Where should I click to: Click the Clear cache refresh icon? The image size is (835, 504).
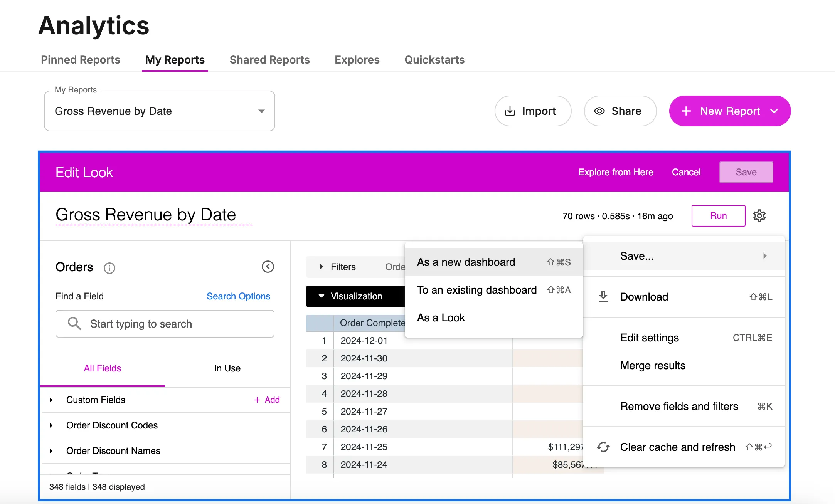[603, 447]
